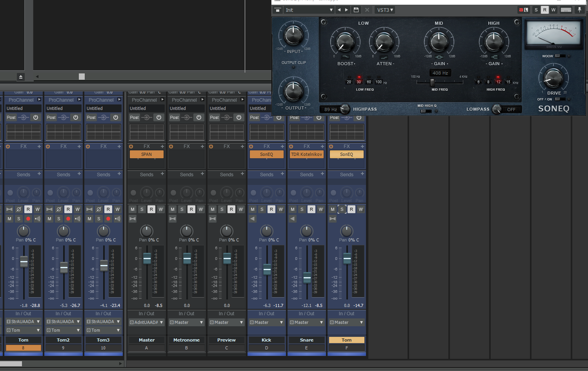Image resolution: width=588 pixels, height=371 pixels.
Task: Bypass the Master bus FX rack
Action: tap(131, 146)
